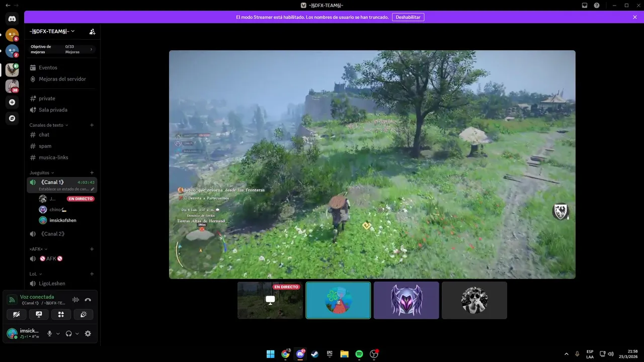
Task: Open voice connection signal details icon
Action: point(12,300)
